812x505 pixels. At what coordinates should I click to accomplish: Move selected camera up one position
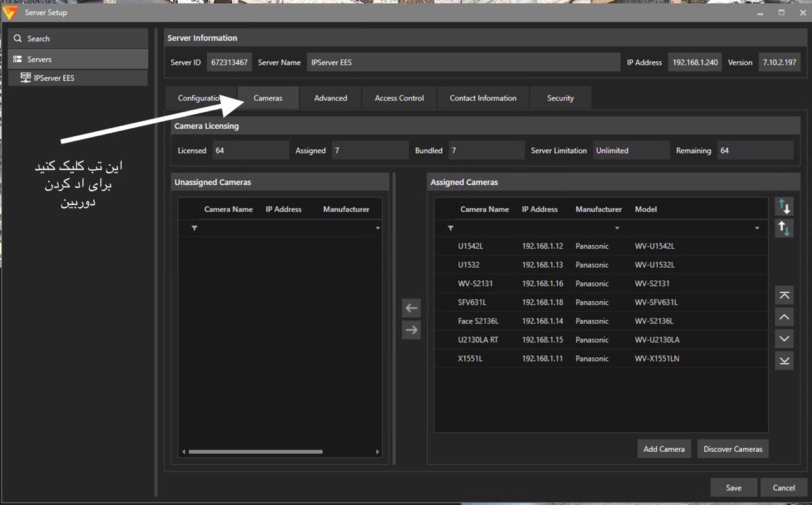pos(785,317)
